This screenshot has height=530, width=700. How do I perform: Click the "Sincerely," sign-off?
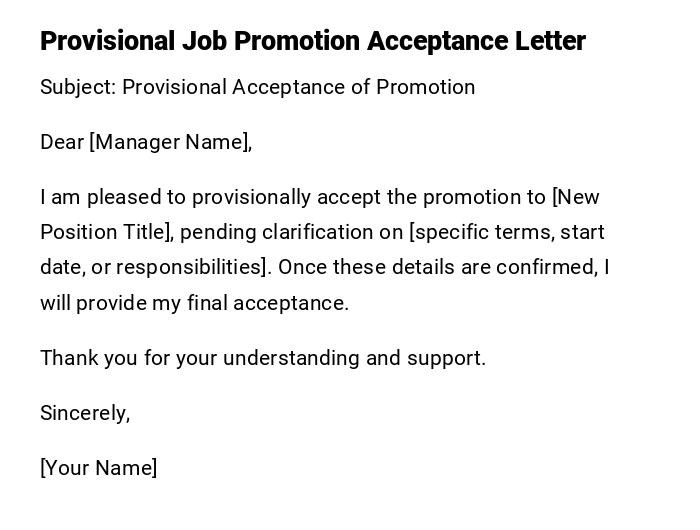click(x=85, y=413)
